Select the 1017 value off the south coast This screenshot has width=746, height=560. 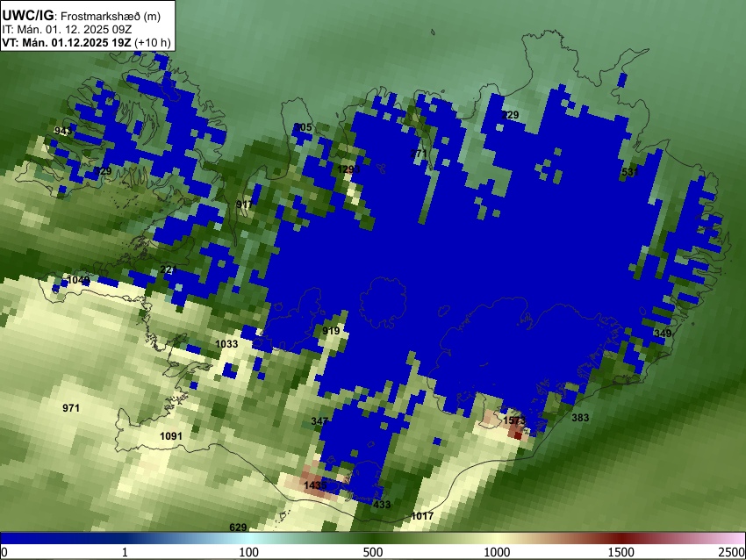[x=422, y=516]
